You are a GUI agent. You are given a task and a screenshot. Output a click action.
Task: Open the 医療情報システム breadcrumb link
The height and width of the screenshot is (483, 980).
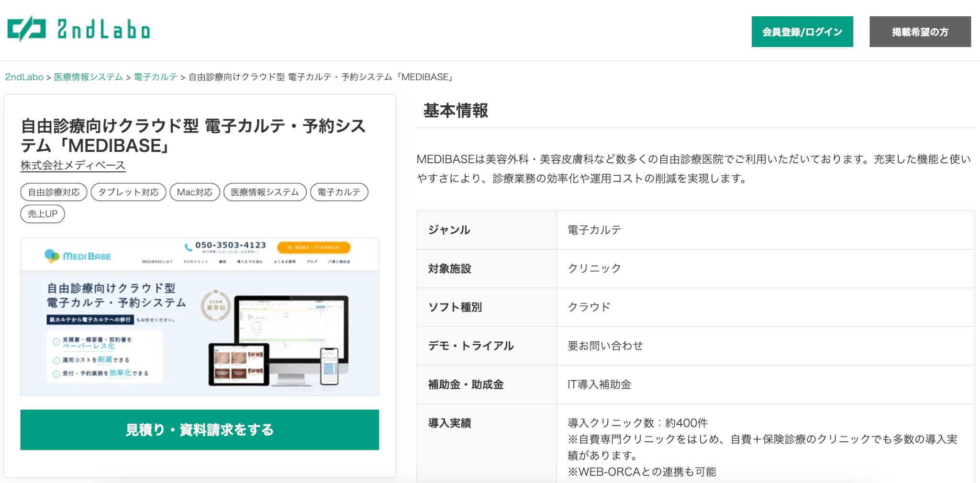(x=89, y=76)
